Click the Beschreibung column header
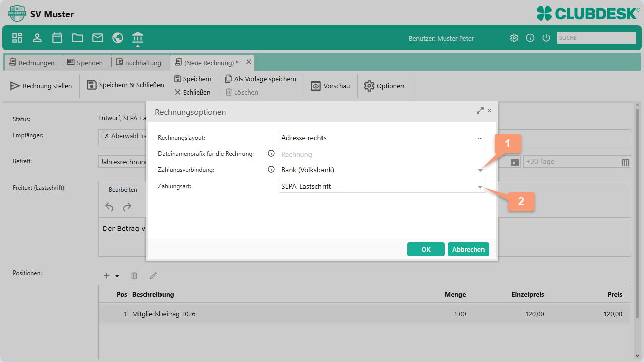644x362 pixels. [153, 294]
